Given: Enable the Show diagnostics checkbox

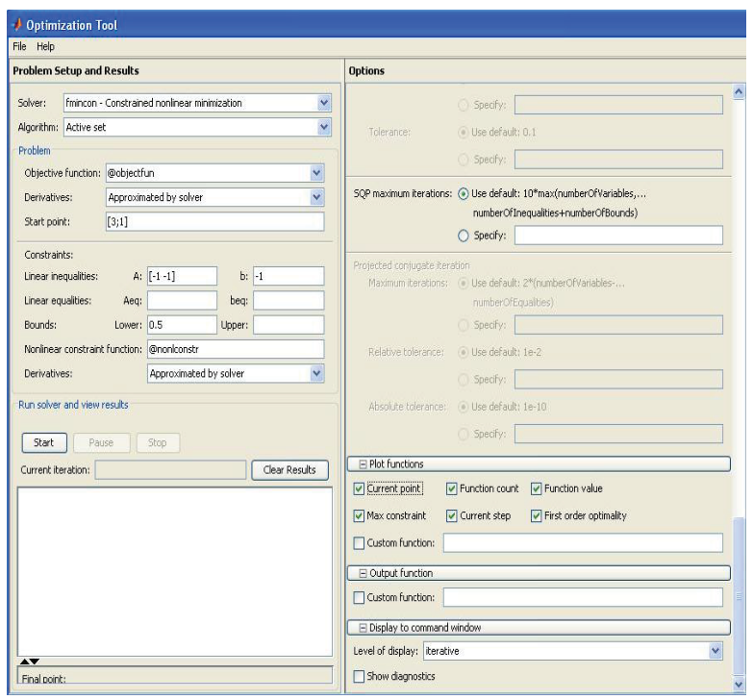Looking at the screenshot, I should [x=359, y=677].
